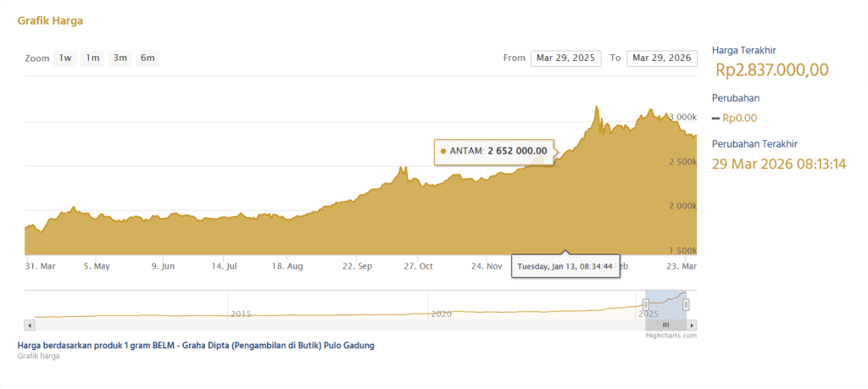The width and height of the screenshot is (868, 389).
Task: Open the To date field
Action: pos(661,58)
